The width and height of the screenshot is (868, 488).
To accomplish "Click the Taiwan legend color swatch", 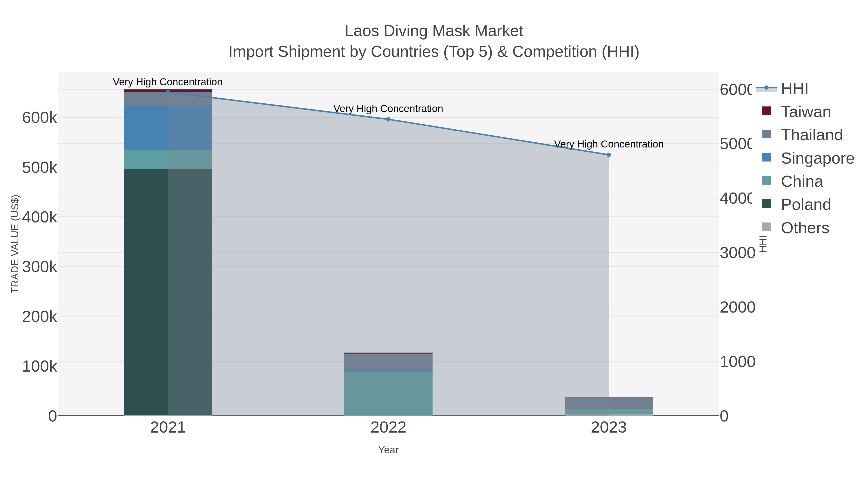I will pyautogui.click(x=766, y=111).
